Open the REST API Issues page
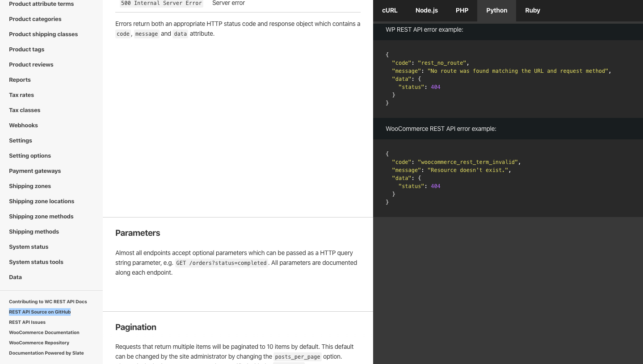The width and height of the screenshot is (643, 364). 28,322
